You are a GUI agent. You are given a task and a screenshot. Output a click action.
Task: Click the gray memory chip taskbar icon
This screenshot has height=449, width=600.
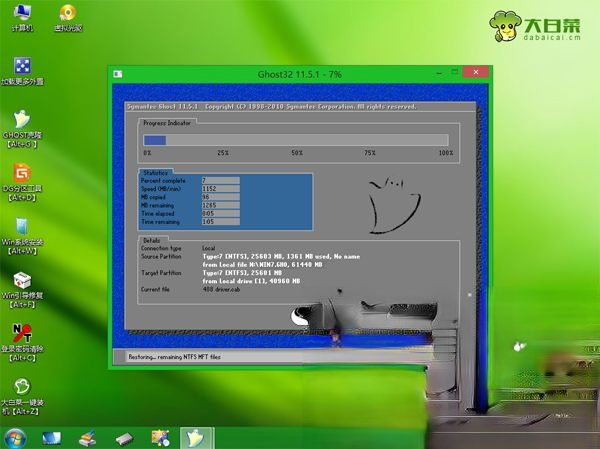pos(124,439)
